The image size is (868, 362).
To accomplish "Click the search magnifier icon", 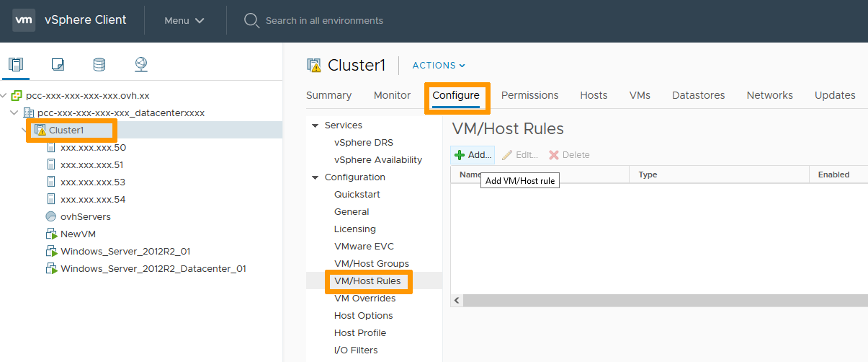I will (251, 20).
